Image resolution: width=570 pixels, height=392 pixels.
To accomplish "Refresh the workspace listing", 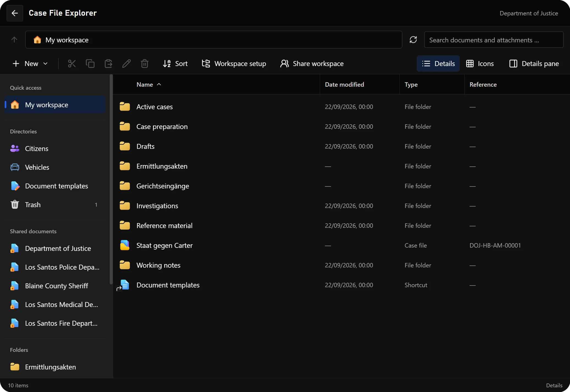I will (413, 40).
